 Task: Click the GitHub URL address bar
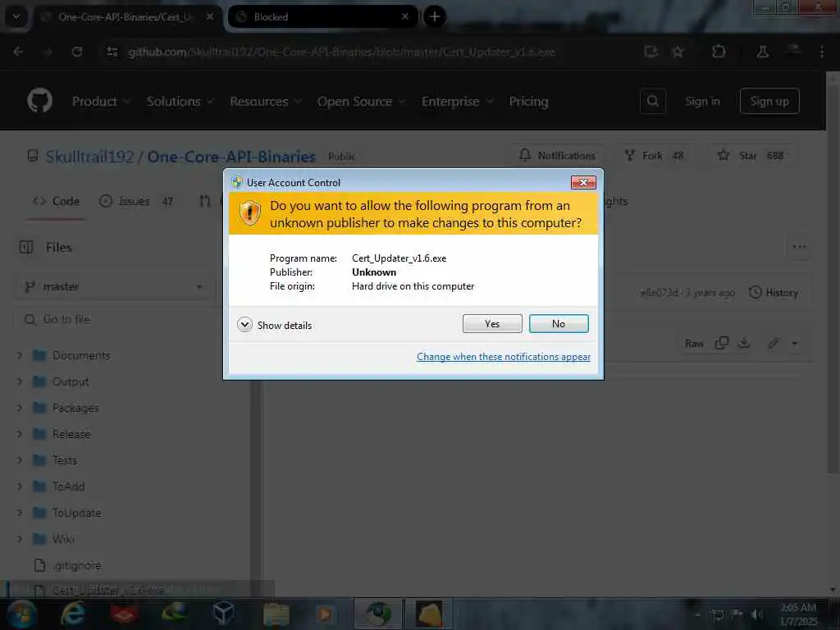(341, 52)
